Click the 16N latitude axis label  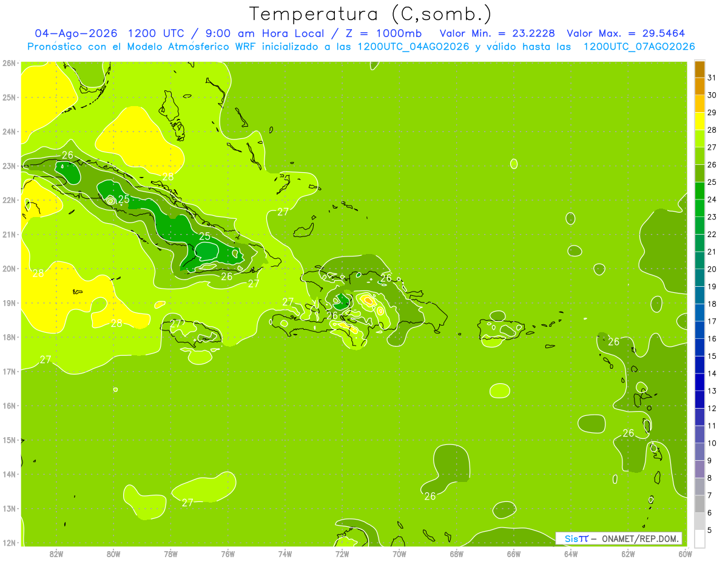8,406
